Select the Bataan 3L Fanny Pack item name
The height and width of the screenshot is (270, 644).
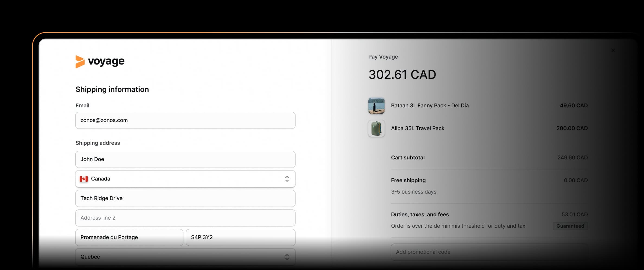[430, 106]
